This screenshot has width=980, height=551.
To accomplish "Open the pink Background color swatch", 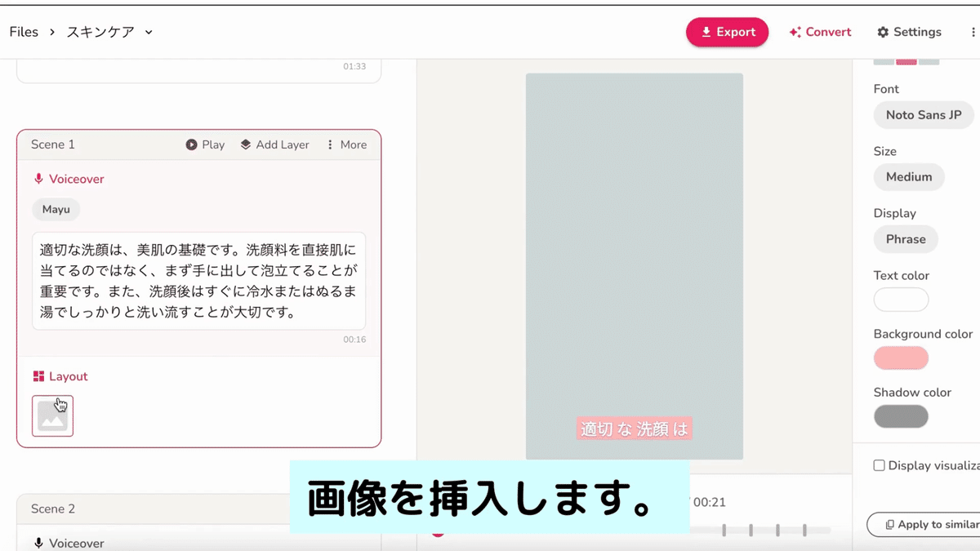I will click(x=902, y=358).
